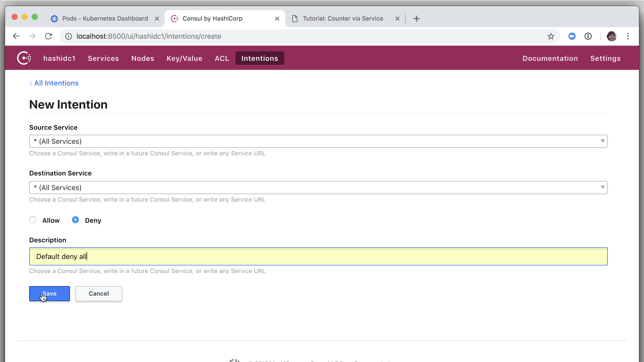Click the Consul logo icon
The width and height of the screenshot is (644, 362).
(24, 58)
